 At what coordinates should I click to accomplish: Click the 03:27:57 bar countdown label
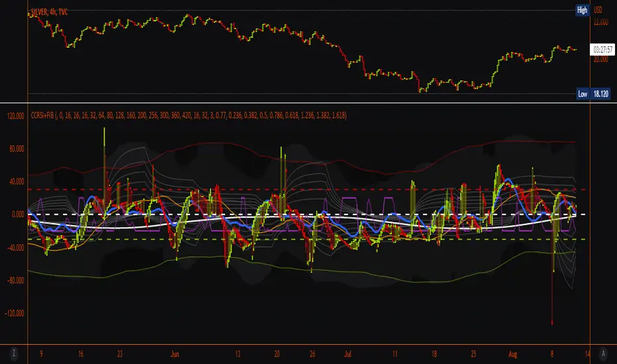[603, 50]
